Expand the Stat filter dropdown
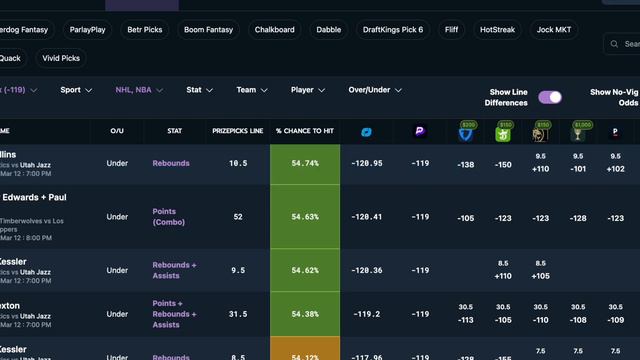This screenshot has width=640, height=360. pos(199,90)
